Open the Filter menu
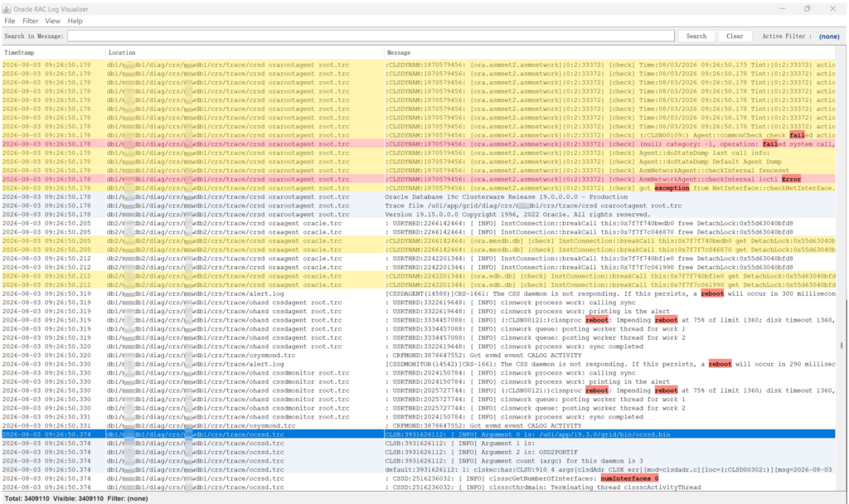Viewport: 849px width, 504px height. pyautogui.click(x=31, y=21)
